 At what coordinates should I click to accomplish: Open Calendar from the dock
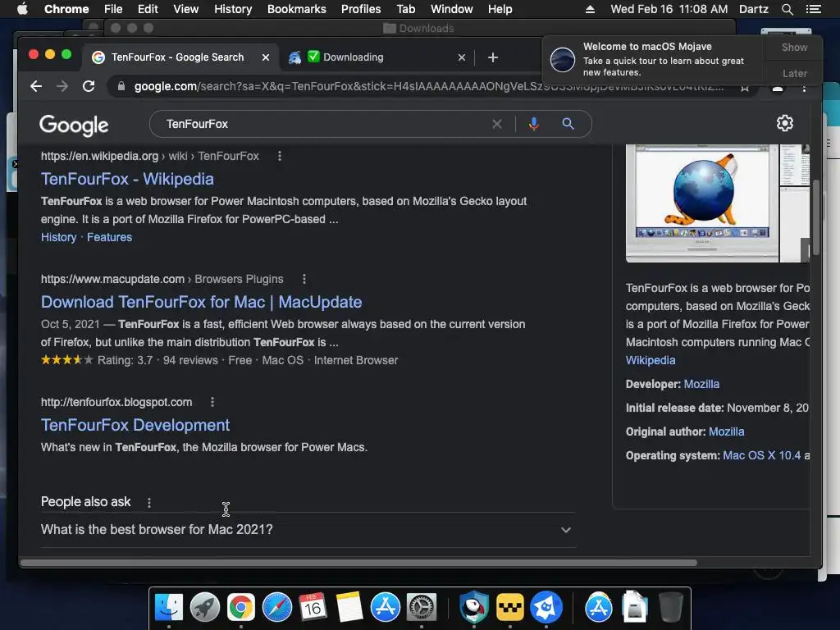[313, 608]
